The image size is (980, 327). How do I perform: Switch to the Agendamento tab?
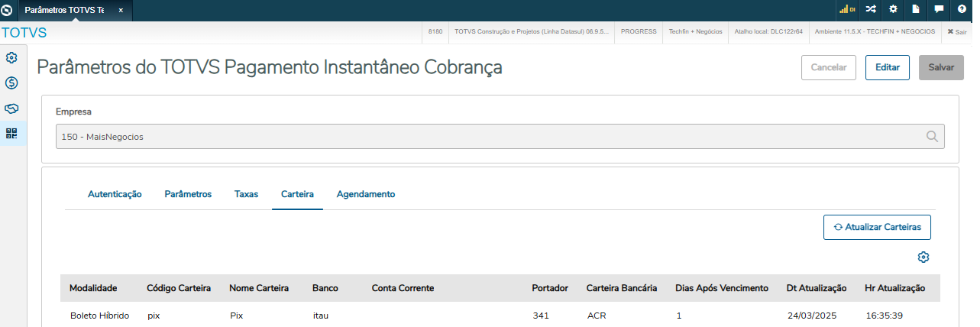pos(366,194)
